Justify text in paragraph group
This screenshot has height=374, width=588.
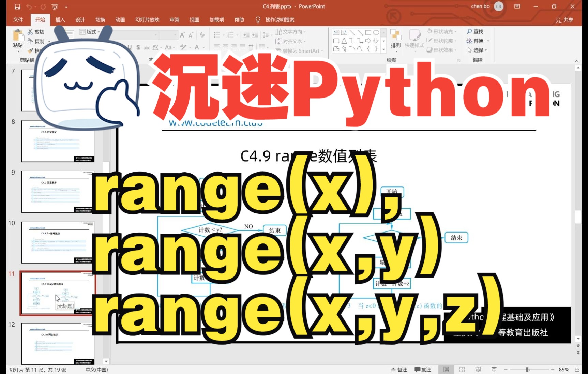point(242,47)
